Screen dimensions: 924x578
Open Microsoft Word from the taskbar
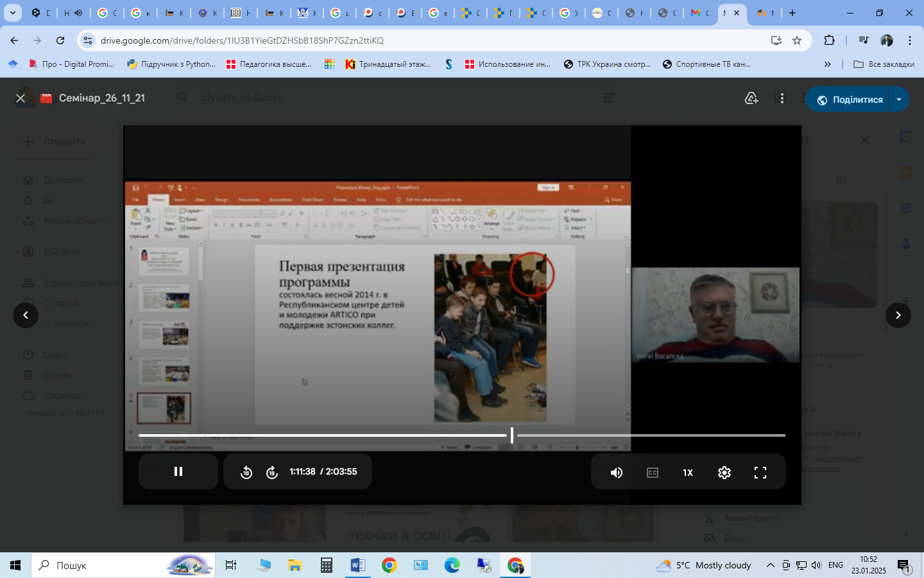[357, 565]
